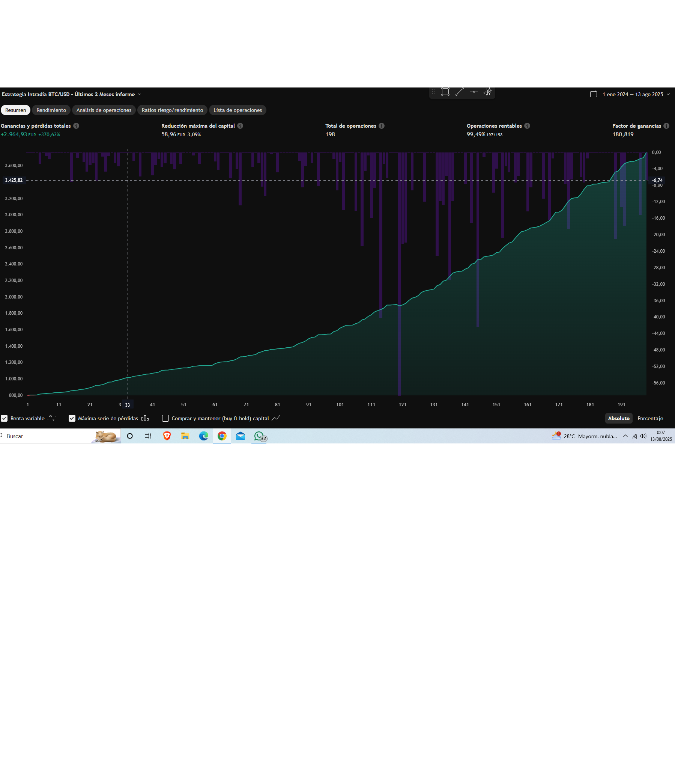This screenshot has width=675, height=784.
Task: Click the calendar icon beside date range
Action: 593,94
